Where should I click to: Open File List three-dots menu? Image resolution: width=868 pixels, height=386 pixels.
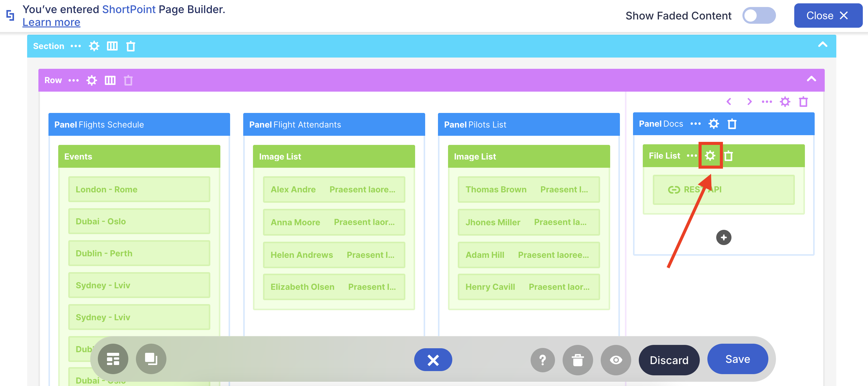click(692, 156)
